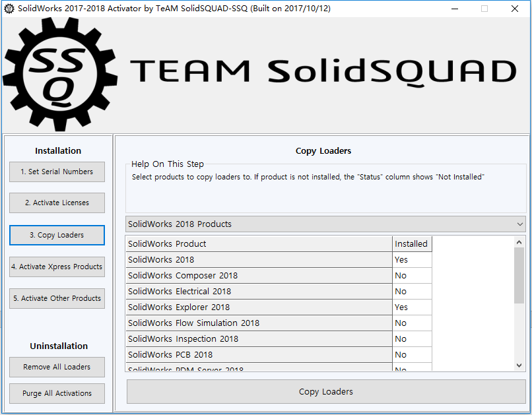Viewport: 532px width, 415px height.
Task: Click the Help On This Step text
Action: [168, 164]
